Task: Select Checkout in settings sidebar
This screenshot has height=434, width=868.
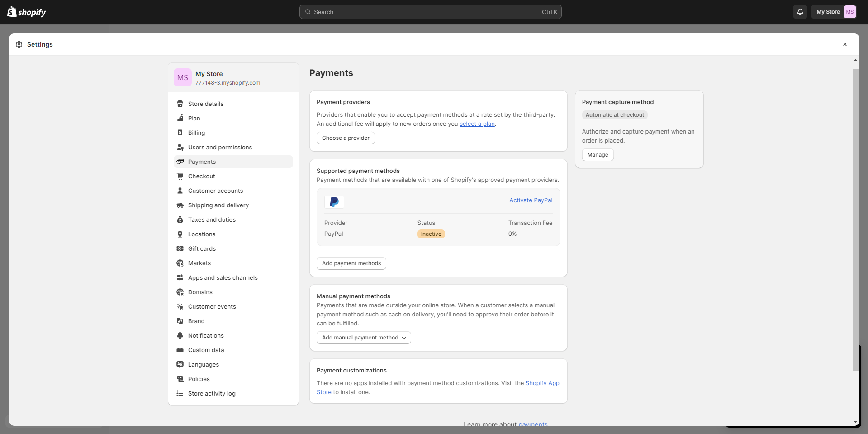Action: point(233,176)
